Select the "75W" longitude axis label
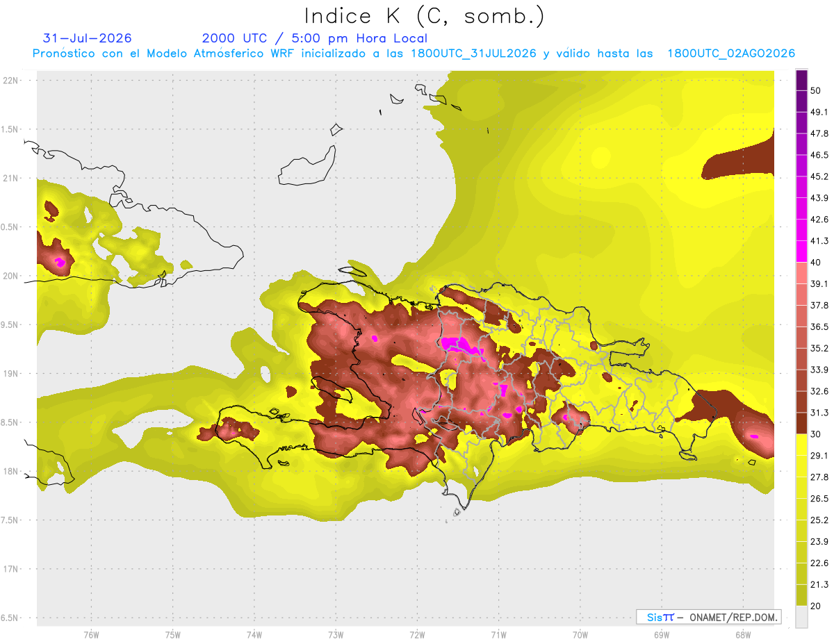This screenshot has height=644, width=834. click(x=172, y=636)
